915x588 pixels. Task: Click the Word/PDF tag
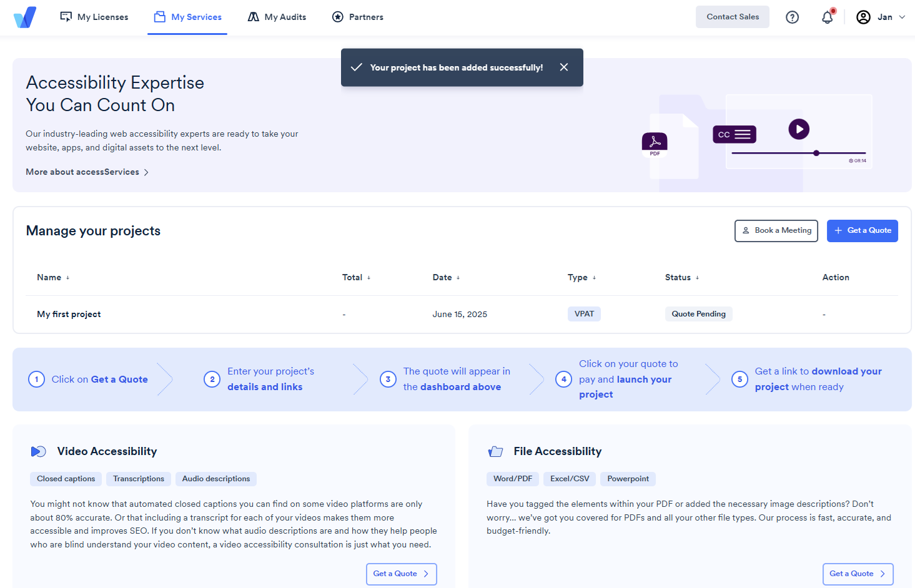513,479
